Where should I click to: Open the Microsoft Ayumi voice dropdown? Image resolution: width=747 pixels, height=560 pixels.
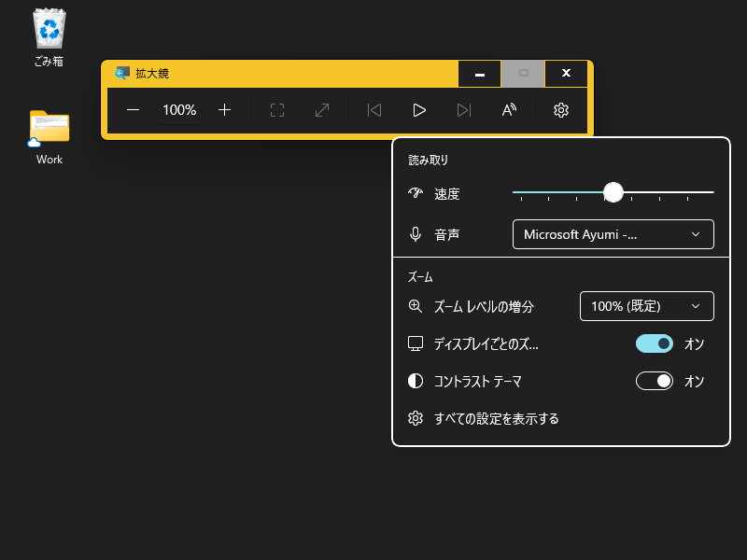pyautogui.click(x=613, y=234)
